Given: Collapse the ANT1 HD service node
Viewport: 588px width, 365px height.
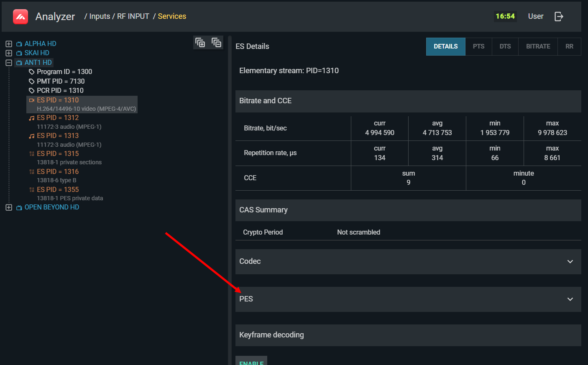Looking at the screenshot, I should (x=9, y=63).
